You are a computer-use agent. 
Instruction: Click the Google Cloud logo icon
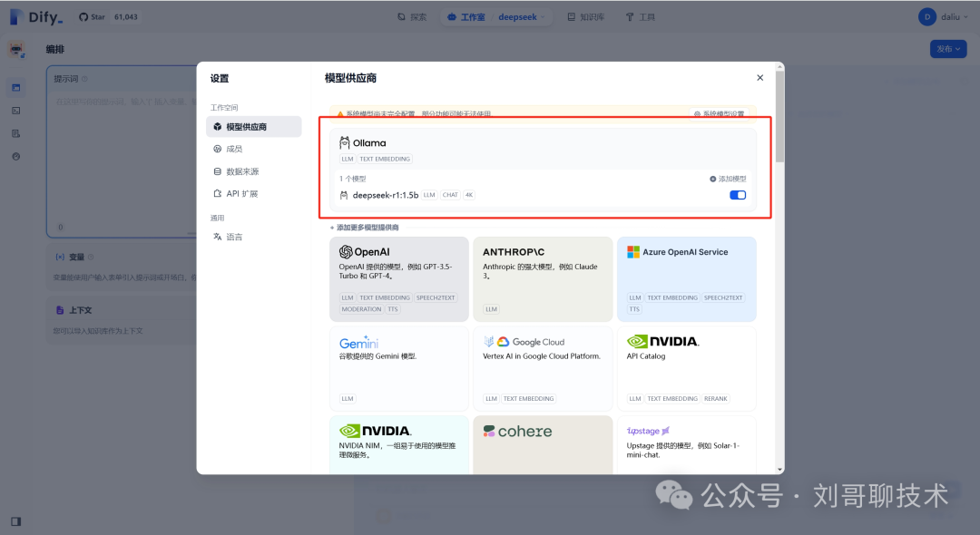(x=503, y=342)
